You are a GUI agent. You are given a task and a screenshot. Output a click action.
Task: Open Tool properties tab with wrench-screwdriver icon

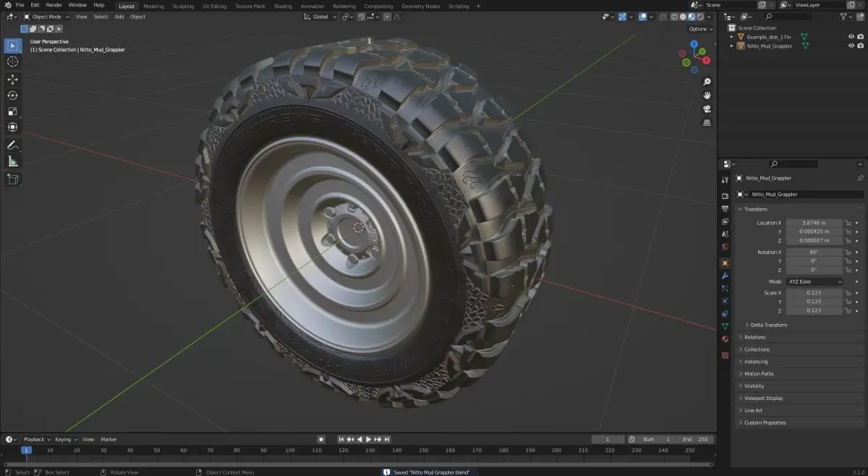(725, 180)
